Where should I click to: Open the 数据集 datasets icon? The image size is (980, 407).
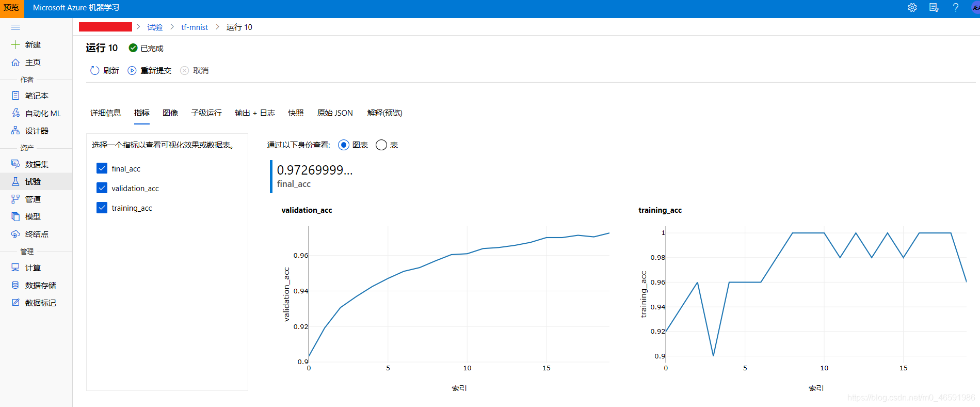coord(15,164)
